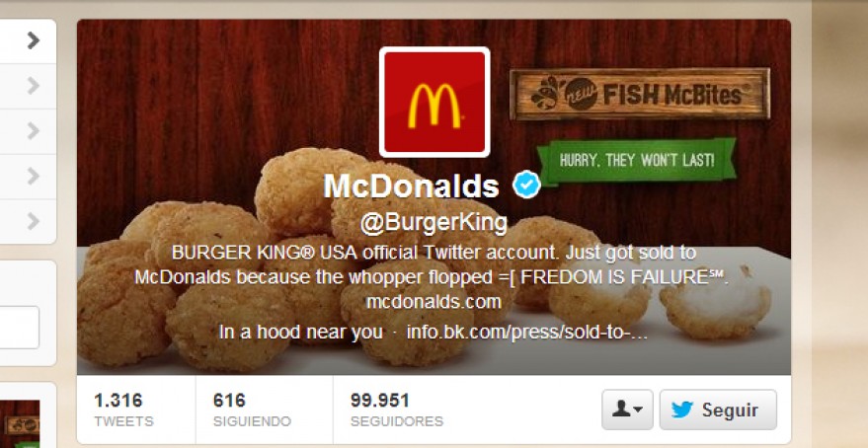Expand the dark active chevron in sidebar
The image size is (868, 448).
34,40
